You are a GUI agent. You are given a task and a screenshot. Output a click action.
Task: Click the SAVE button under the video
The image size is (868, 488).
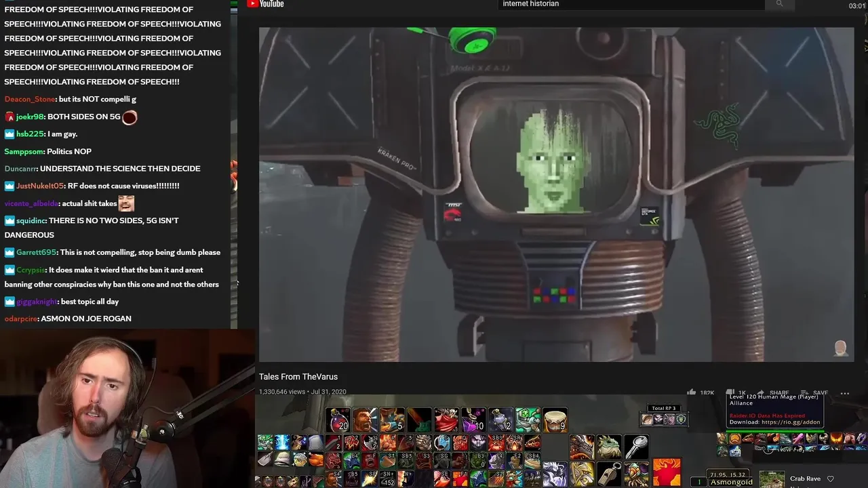[814, 392]
